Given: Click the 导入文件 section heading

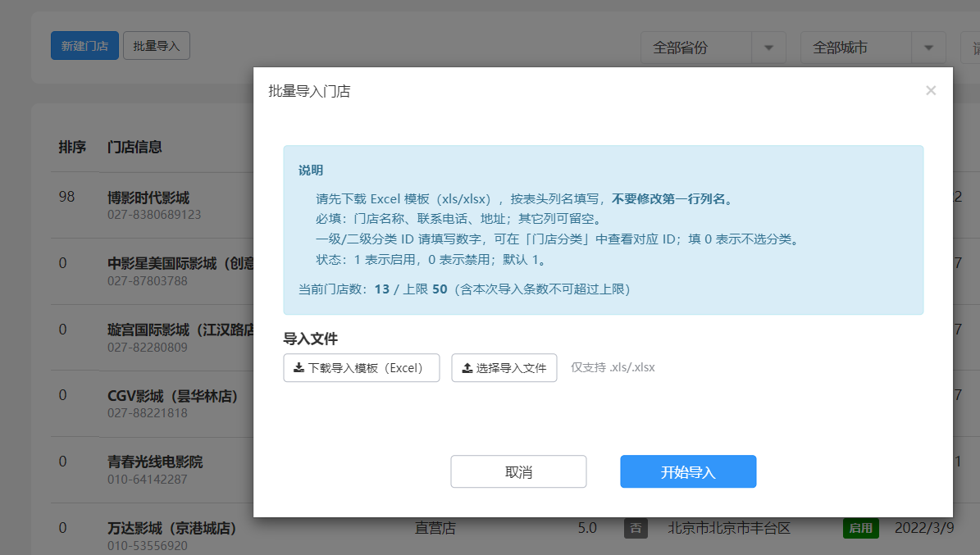Looking at the screenshot, I should pos(311,339).
